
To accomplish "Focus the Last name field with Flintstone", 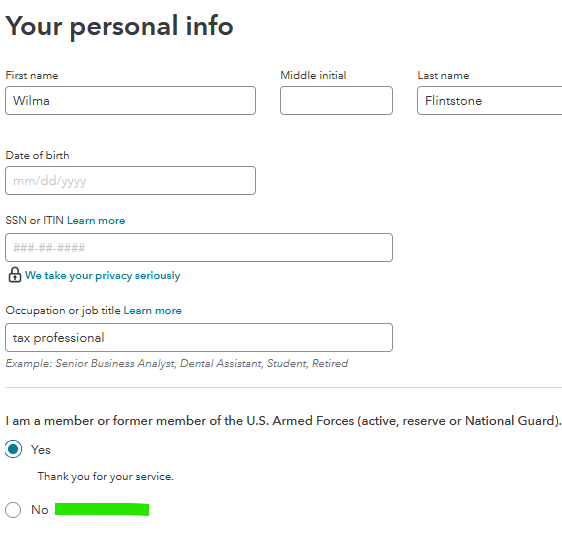I will [x=490, y=100].
